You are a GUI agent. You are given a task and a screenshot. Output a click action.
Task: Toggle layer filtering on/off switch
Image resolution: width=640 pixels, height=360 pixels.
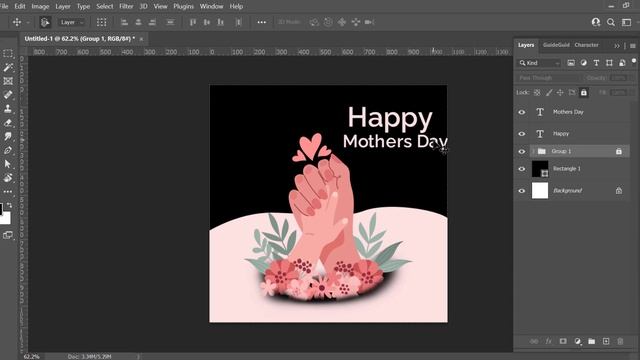pyautogui.click(x=633, y=61)
